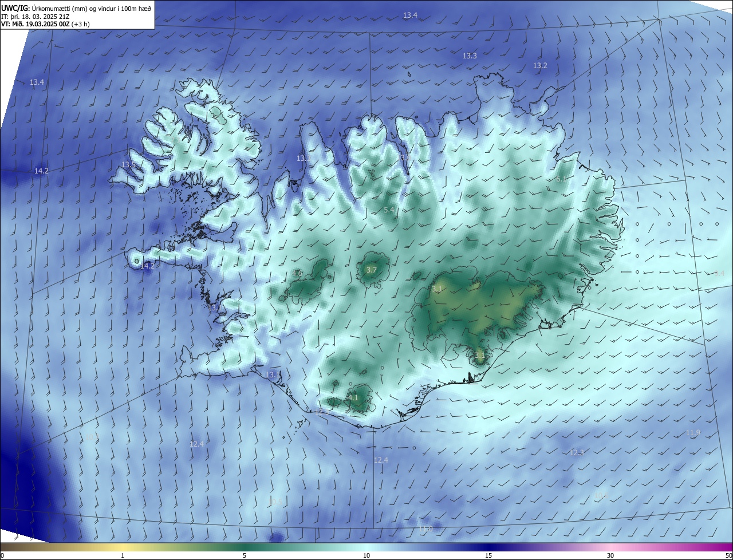733x560 pixels.
Task: Click the 5.4 value in north Iceland
Action: coord(389,210)
